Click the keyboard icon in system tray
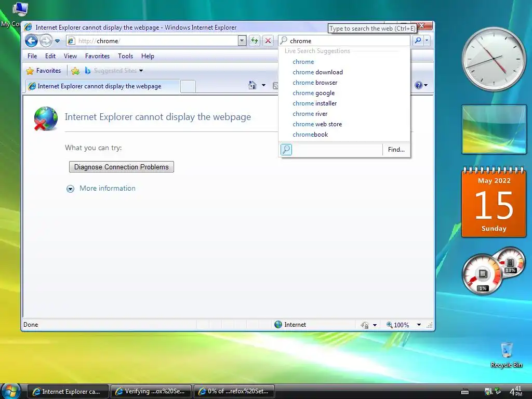This screenshot has width=532, height=399. pyautogui.click(x=465, y=392)
